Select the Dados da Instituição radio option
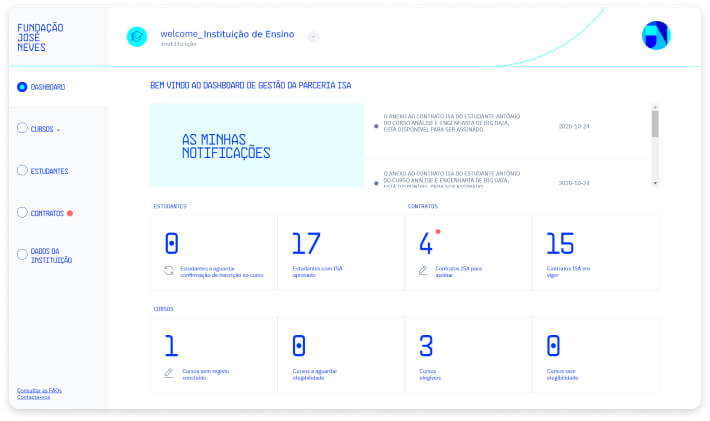Image resolution: width=710 pixels, height=421 pixels. coord(22,254)
